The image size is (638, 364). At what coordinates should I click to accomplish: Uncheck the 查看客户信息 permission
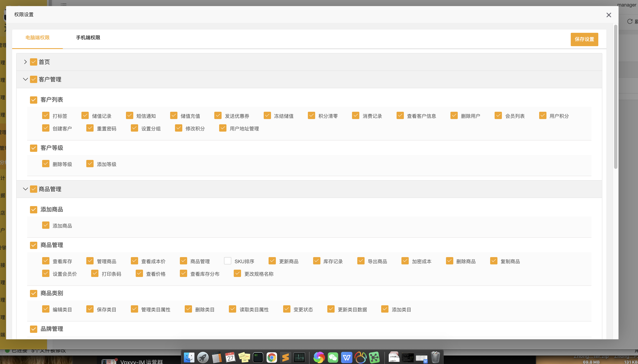pos(400,116)
